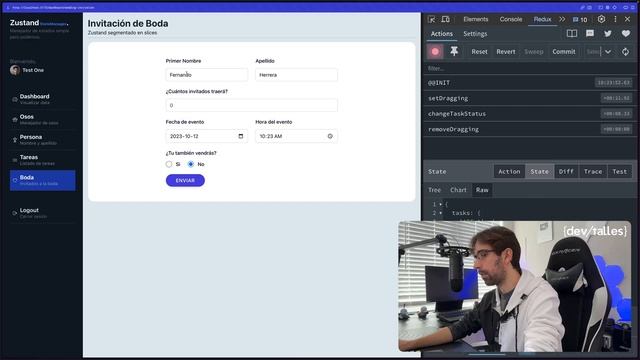The height and width of the screenshot is (360, 640).
Task: Click the Primer Nombre input field
Action: point(207,75)
